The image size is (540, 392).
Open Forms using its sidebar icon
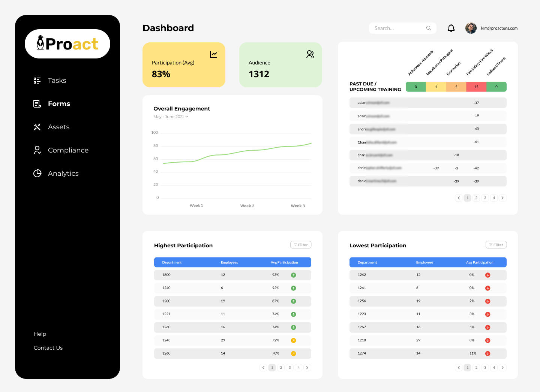[37, 104]
